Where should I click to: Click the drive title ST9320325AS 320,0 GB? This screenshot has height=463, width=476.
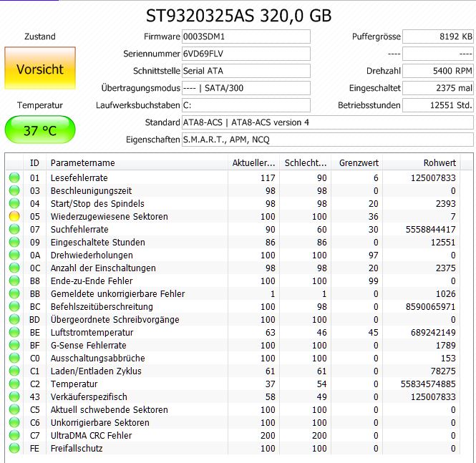[x=238, y=16]
